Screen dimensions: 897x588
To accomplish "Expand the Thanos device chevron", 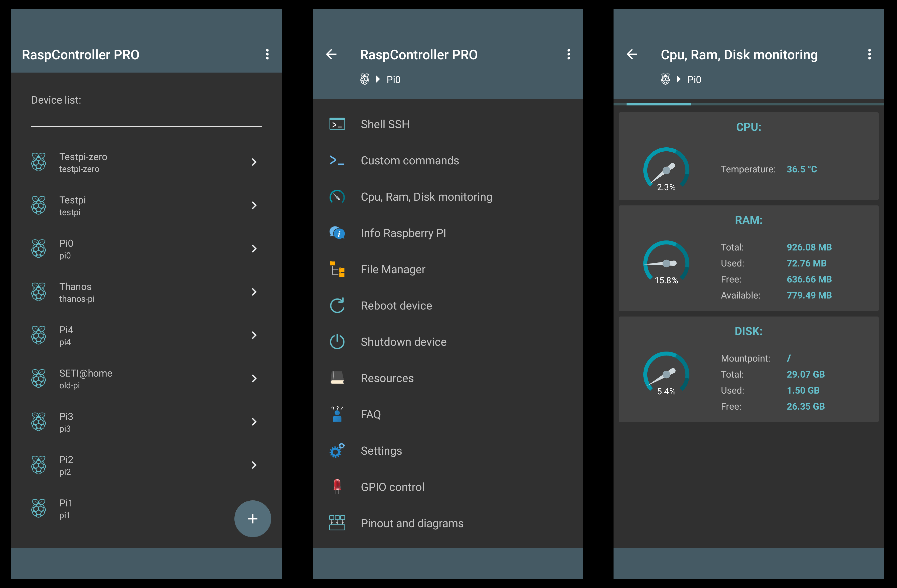I will tap(254, 292).
